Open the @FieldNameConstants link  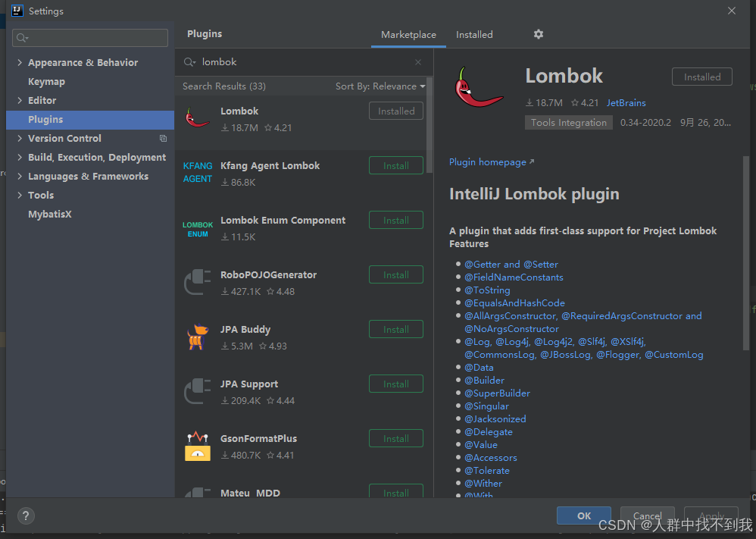click(x=514, y=277)
